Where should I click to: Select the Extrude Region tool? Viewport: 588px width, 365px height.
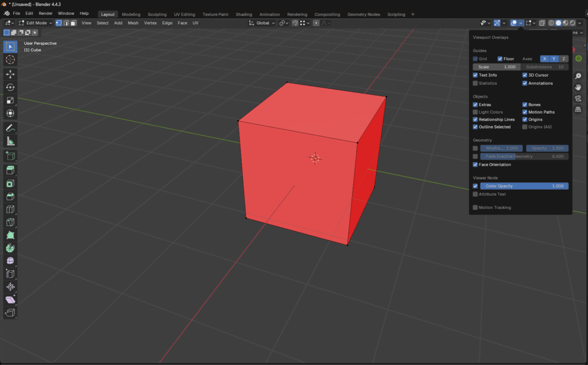pos(10,170)
